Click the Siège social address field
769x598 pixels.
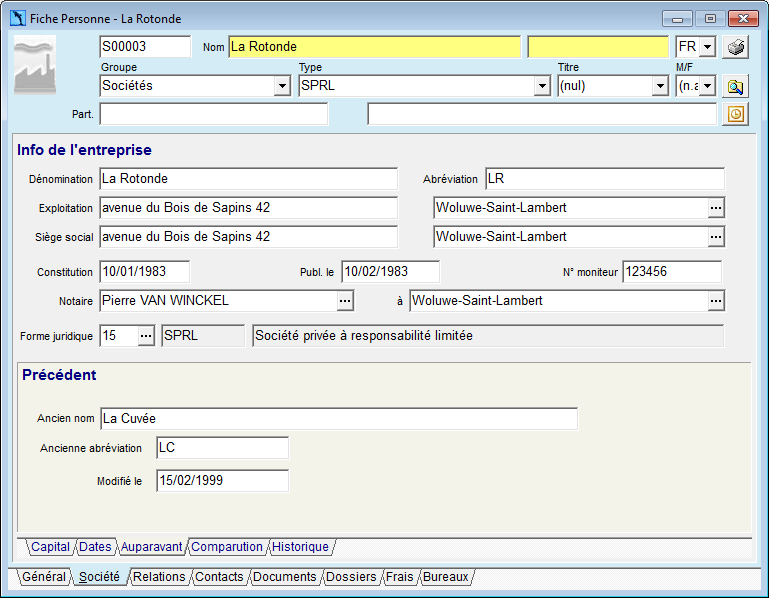(249, 236)
